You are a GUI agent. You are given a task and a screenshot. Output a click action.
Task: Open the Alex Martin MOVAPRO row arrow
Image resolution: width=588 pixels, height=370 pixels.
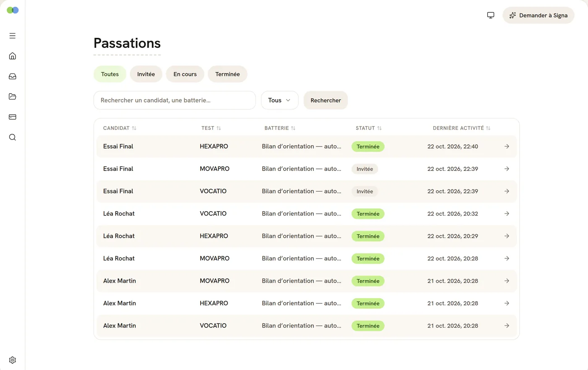point(507,281)
